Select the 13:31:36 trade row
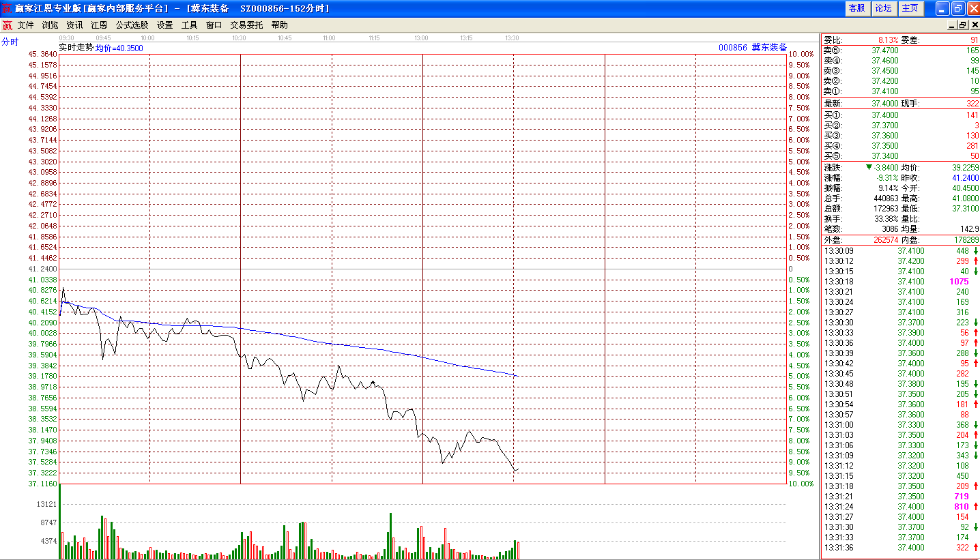 [901, 548]
